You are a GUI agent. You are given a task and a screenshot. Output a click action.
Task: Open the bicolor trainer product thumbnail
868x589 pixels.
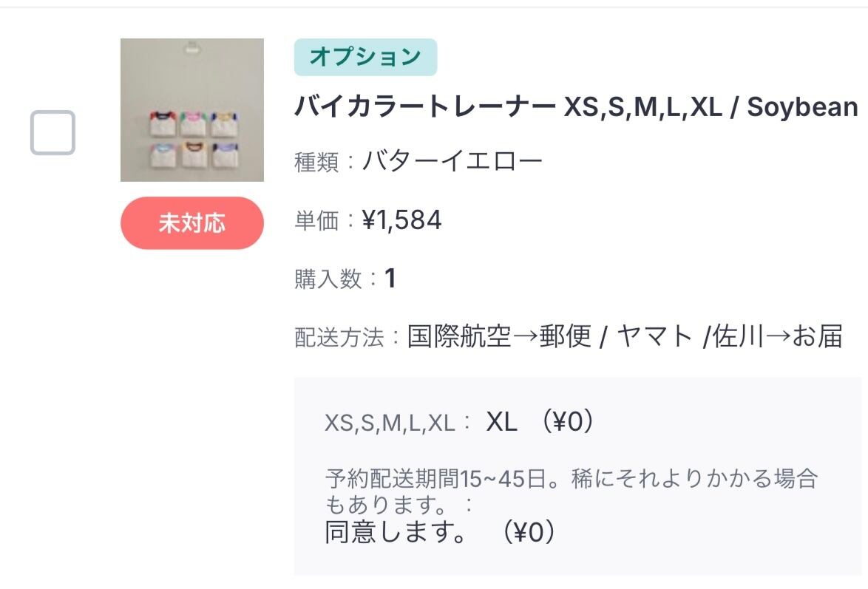tap(192, 109)
